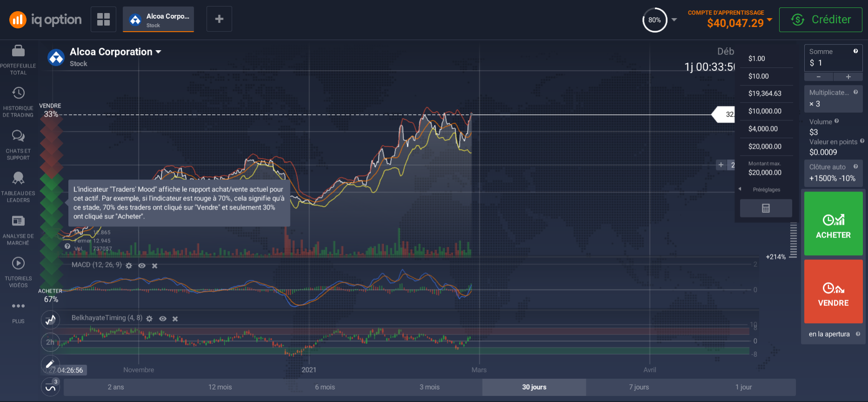Viewport: 868px width, 402px height.
Task: Switch to Alcoa Corporation stock tab
Action: point(158,20)
